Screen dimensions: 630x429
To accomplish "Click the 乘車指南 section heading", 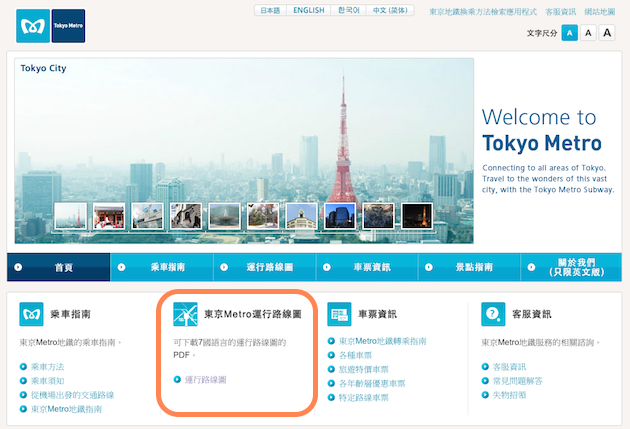I will pos(70,314).
